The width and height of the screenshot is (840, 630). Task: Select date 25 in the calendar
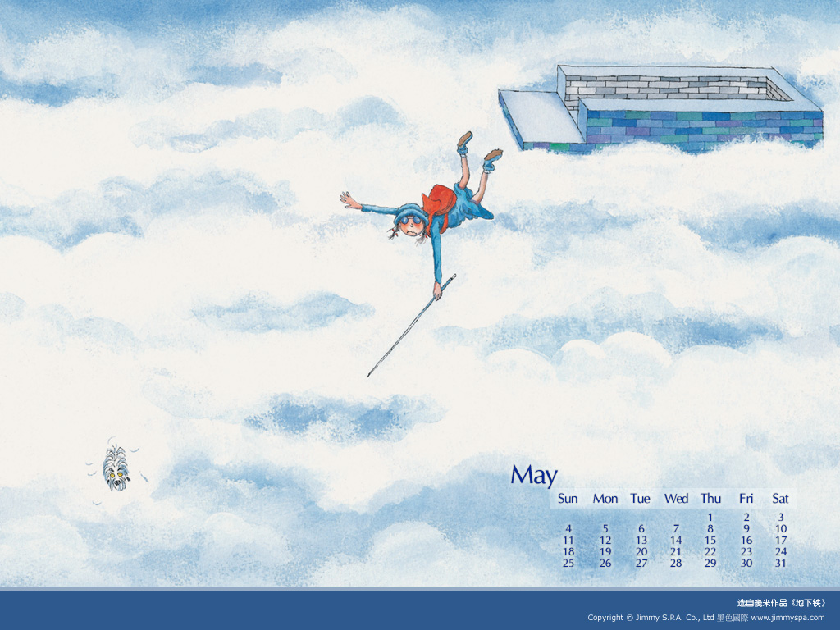click(x=568, y=564)
